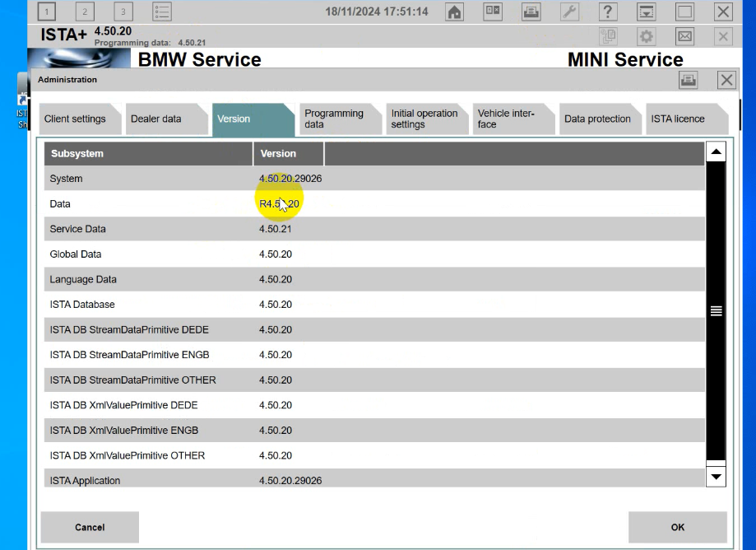Click the Programming data 4.50.21 label under ISTA+
This screenshot has height=550, width=756.
(150, 43)
